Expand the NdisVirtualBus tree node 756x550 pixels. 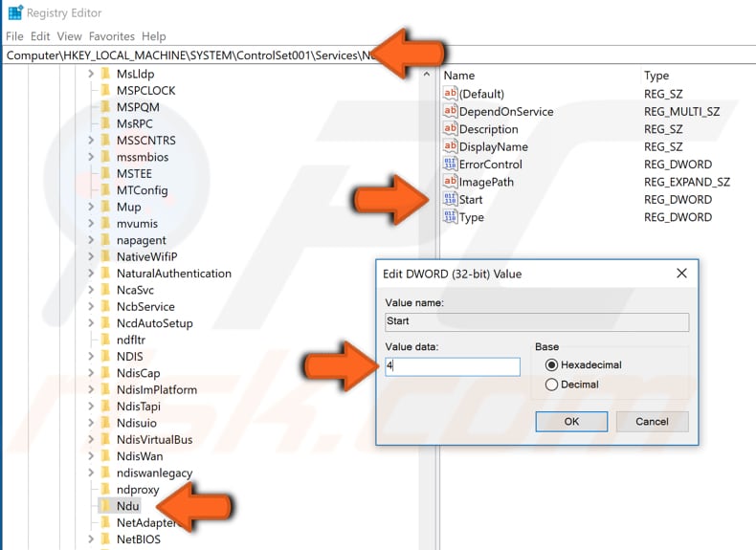pyautogui.click(x=91, y=440)
